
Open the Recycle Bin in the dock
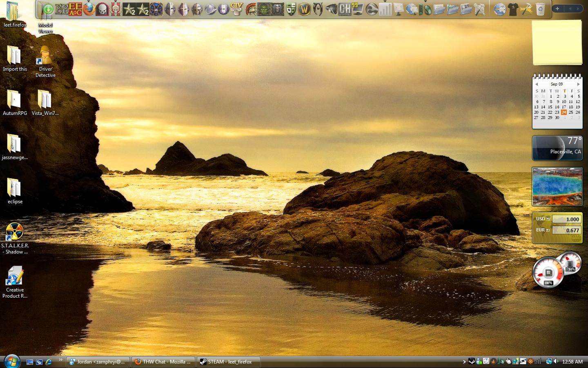tap(540, 9)
